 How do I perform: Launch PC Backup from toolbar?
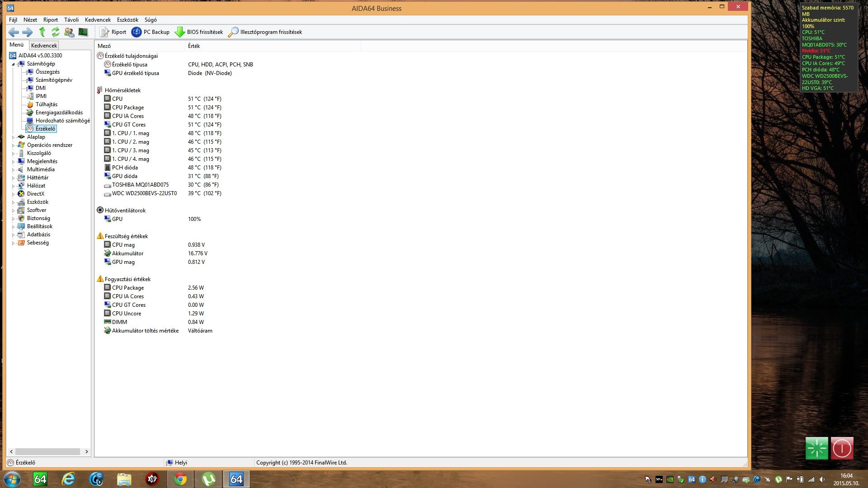point(150,32)
